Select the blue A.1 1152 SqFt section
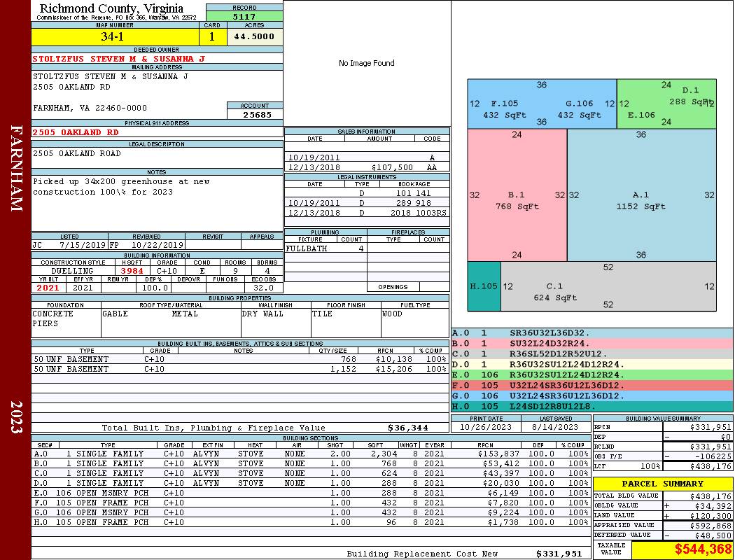 pos(642,195)
